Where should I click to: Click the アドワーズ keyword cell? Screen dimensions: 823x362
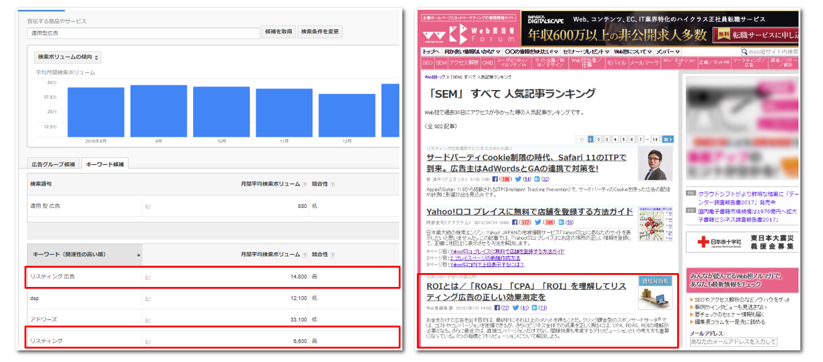[45, 320]
